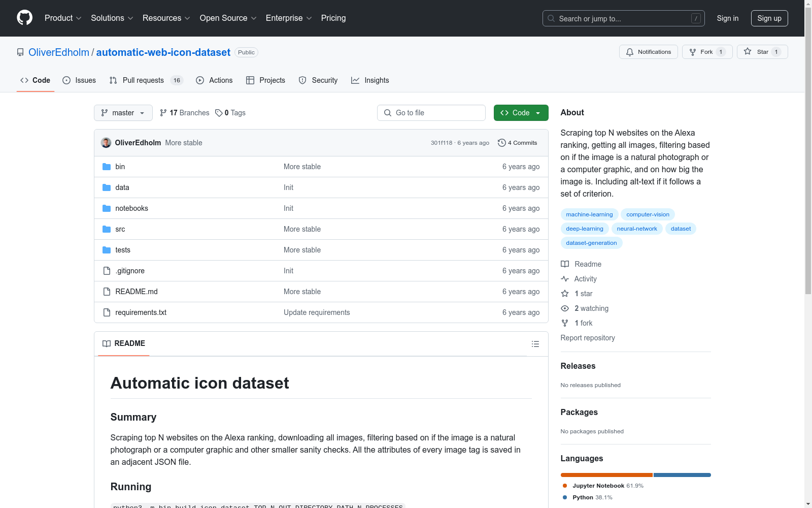Fork this repository
This screenshot has width=812, height=508.
click(707, 52)
